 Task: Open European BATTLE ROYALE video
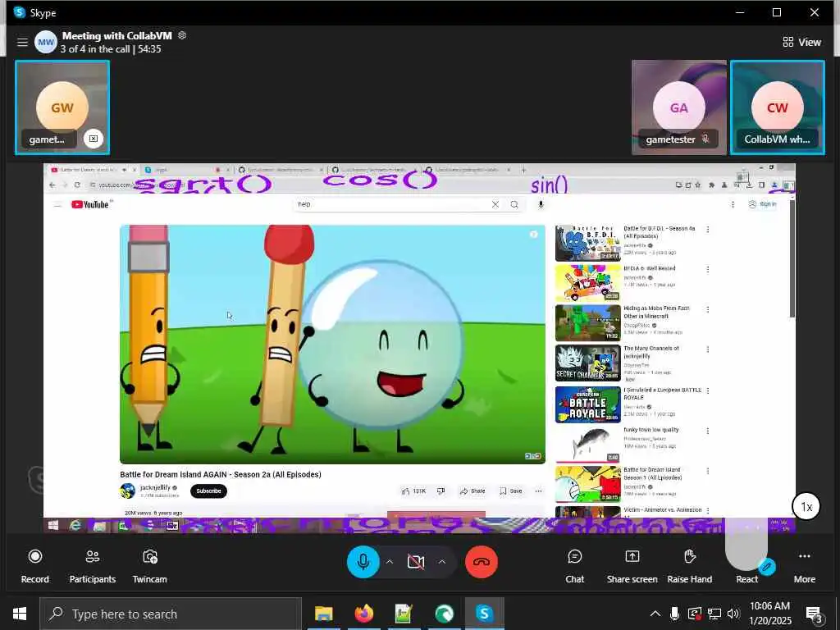tap(587, 404)
